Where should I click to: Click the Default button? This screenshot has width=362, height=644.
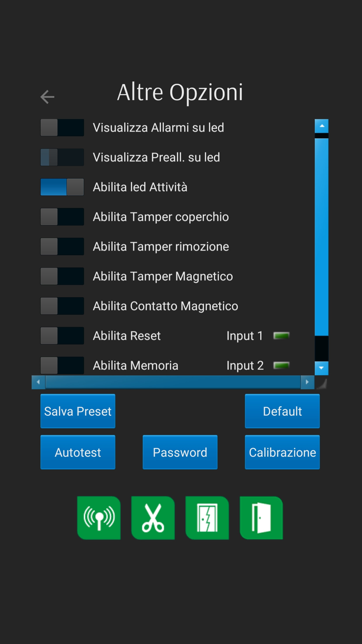coord(282,411)
